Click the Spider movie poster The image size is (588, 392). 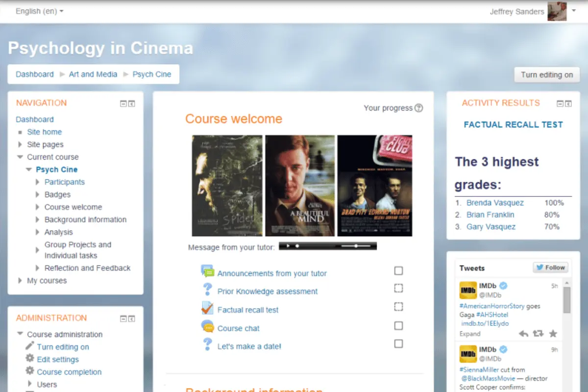click(227, 186)
